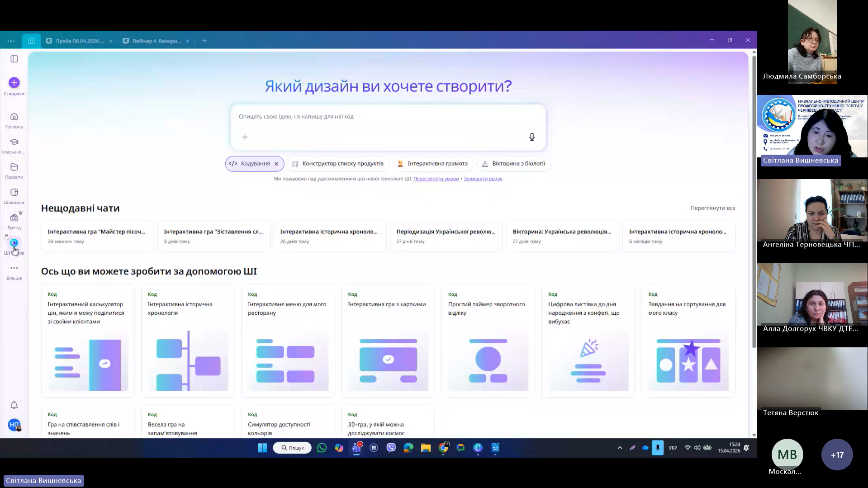Screen dimensions: 868x488
Task: Show hidden icons in system tray
Action: (x=620, y=448)
